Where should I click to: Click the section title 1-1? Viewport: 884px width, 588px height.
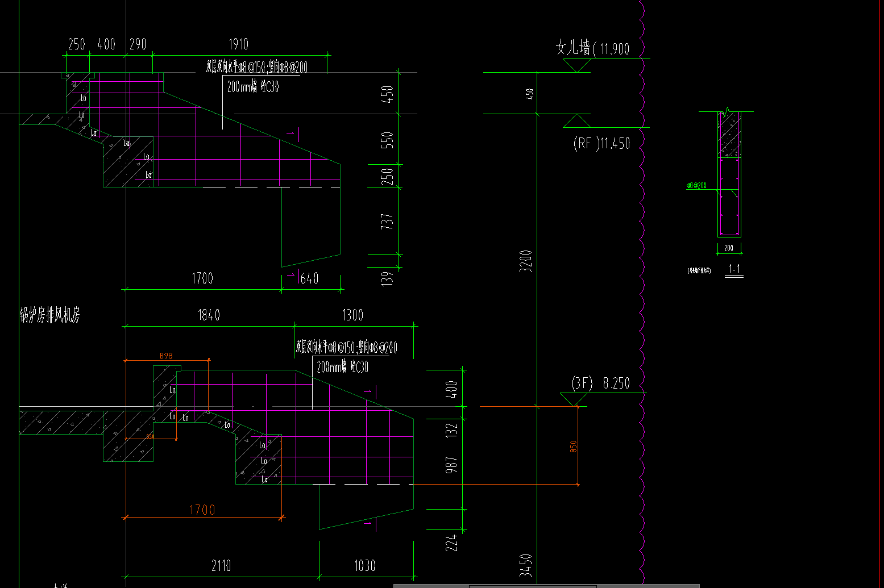pyautogui.click(x=734, y=269)
